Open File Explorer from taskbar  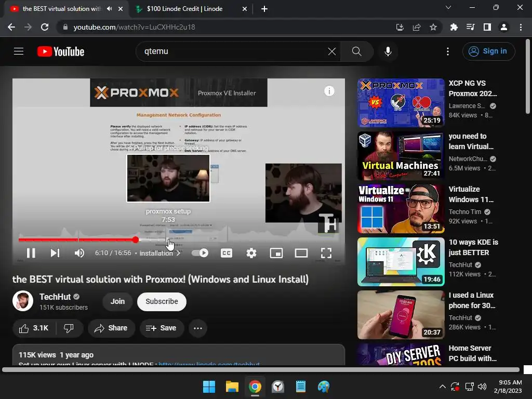[x=232, y=387]
